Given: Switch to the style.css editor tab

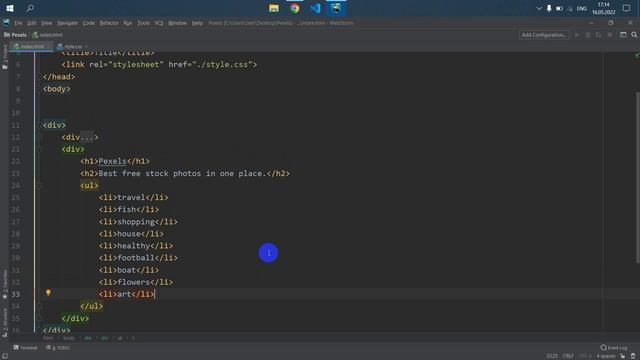Looking at the screenshot, I should pyautogui.click(x=72, y=47).
